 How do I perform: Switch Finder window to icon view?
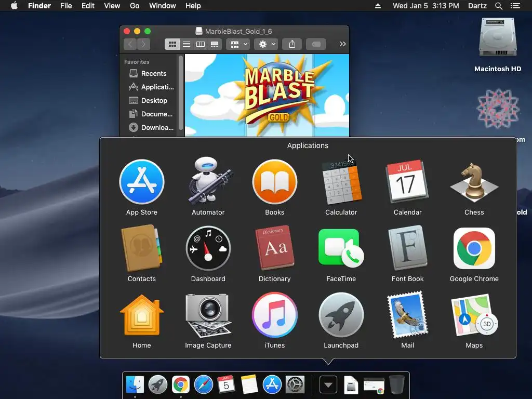172,44
